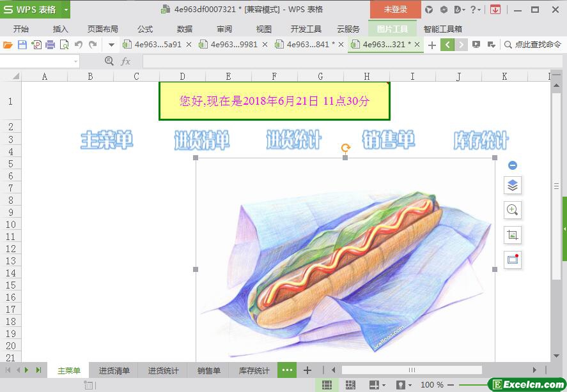Viewport: 567px width, 392px height.
Task: Open the 数据 ribbon tab
Action: [185, 29]
